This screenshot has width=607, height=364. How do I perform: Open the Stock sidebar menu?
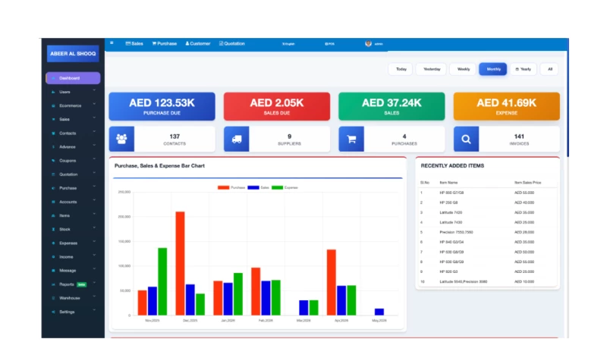pos(73,229)
